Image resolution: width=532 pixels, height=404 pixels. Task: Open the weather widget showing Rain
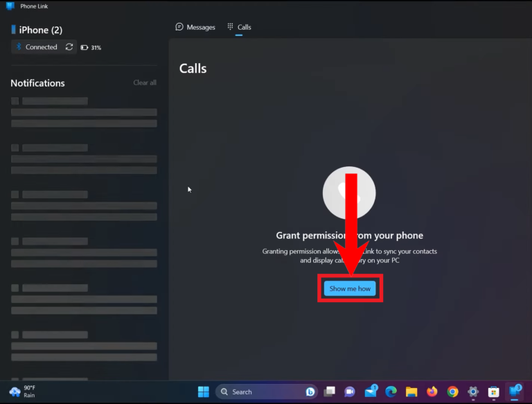(22, 392)
